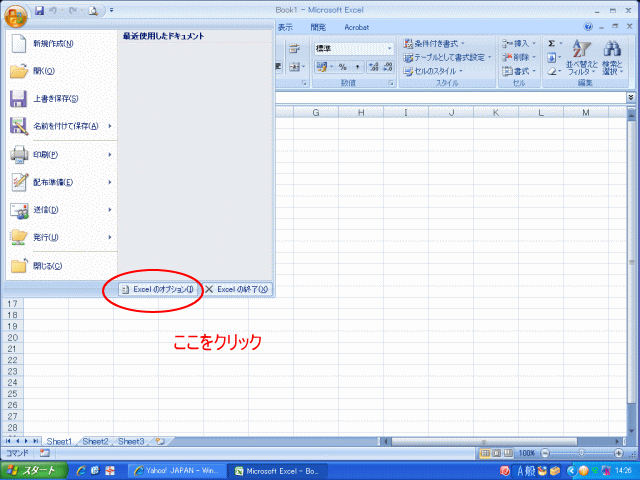Choose Save (上書き保存) in the Office menu
Viewport: 640px width, 480px height.
[x=61, y=99]
